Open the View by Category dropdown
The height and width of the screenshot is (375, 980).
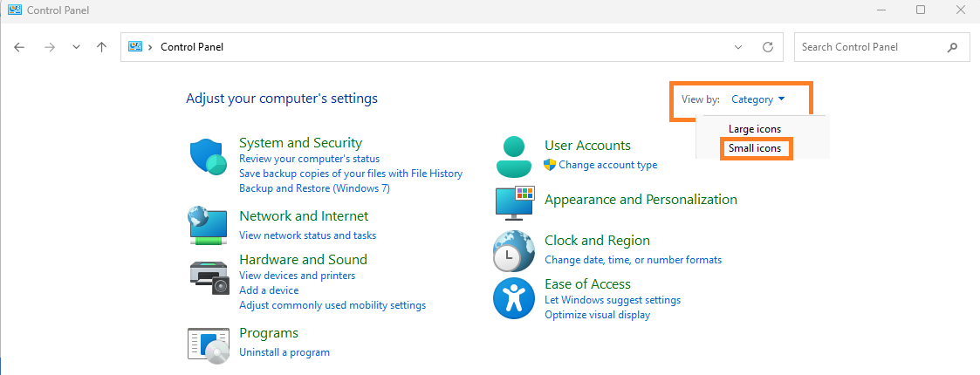pyautogui.click(x=758, y=99)
